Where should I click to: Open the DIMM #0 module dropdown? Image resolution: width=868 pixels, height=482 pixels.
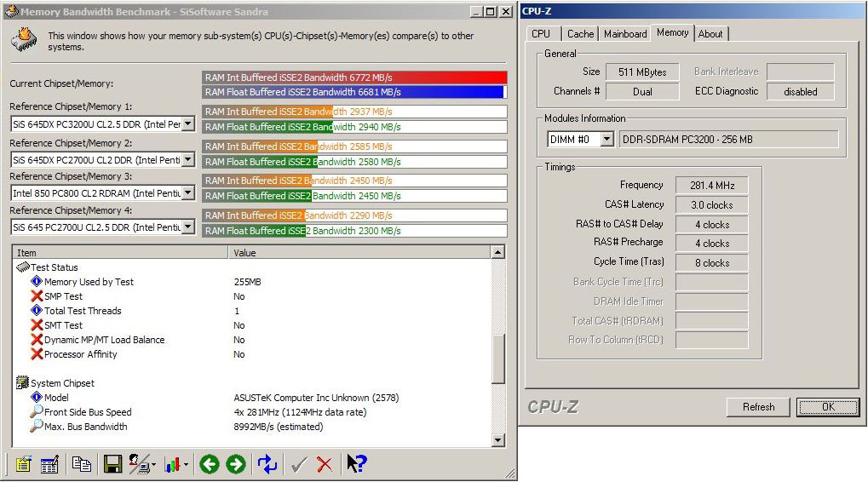(x=606, y=139)
